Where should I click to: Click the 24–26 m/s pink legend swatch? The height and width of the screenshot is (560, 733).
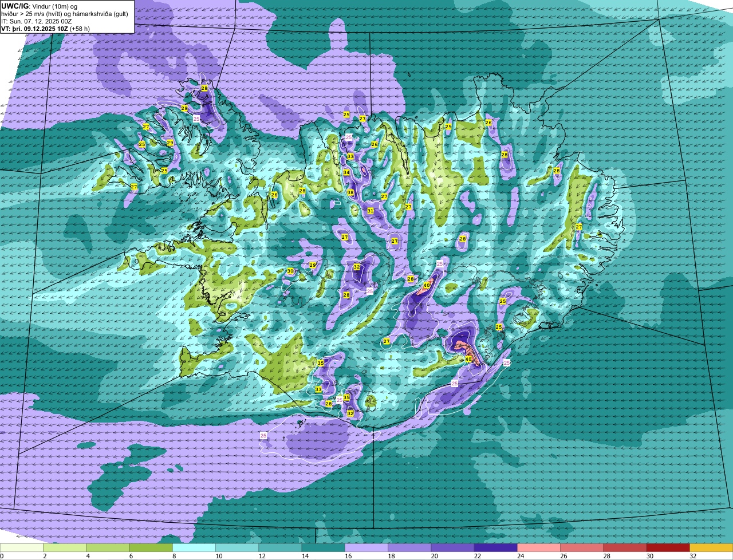(539, 548)
